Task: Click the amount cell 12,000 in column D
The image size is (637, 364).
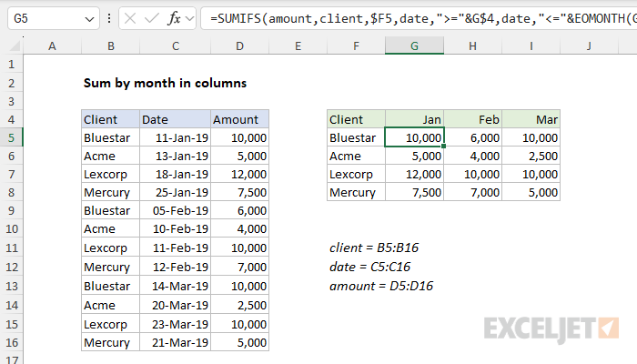Action: click(x=239, y=175)
